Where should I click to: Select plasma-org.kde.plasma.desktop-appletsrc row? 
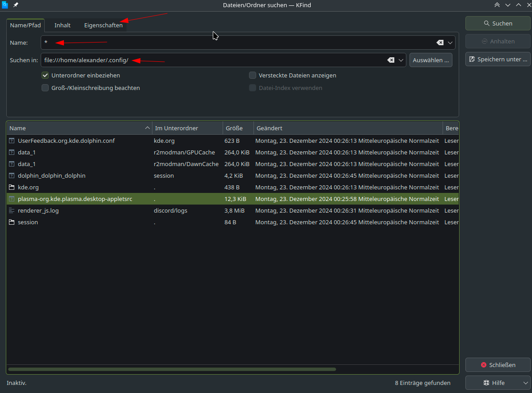tap(232, 199)
